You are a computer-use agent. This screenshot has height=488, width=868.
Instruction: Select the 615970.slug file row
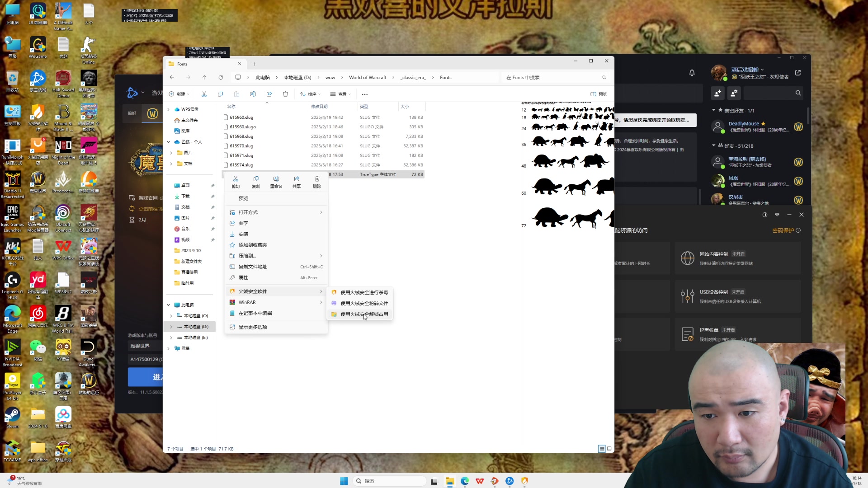coord(324,146)
